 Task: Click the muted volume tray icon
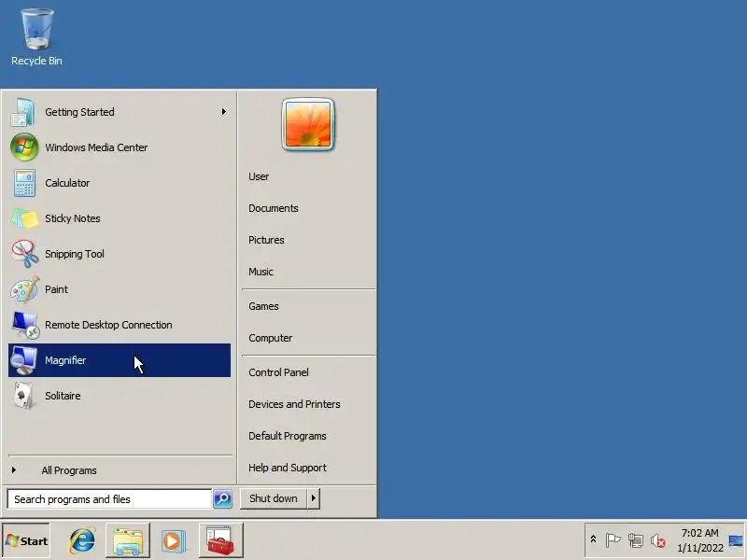(658, 540)
